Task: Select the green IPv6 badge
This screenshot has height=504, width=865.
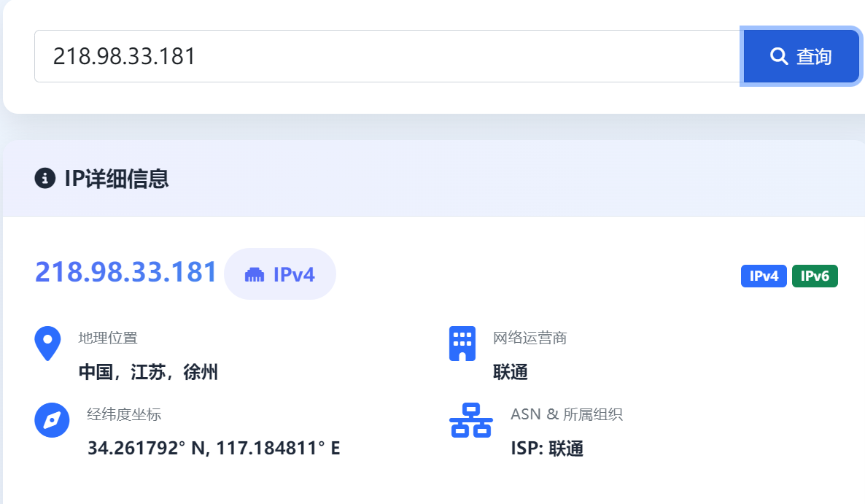Action: [815, 276]
